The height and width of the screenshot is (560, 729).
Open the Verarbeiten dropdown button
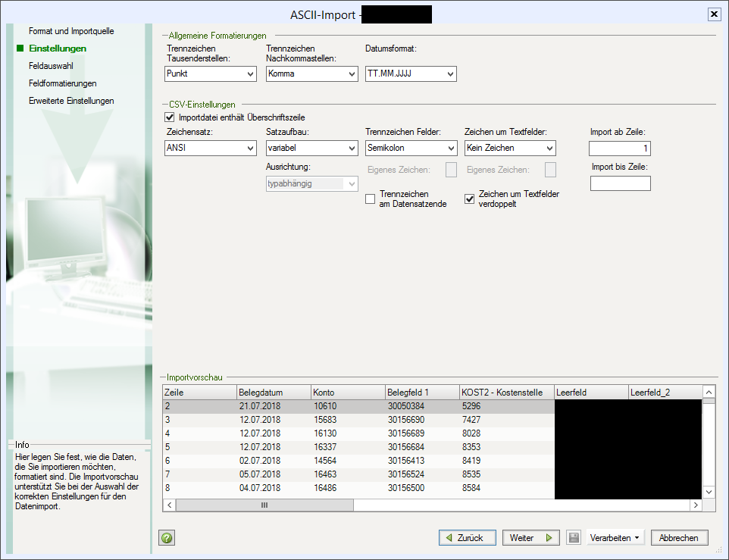[614, 538]
